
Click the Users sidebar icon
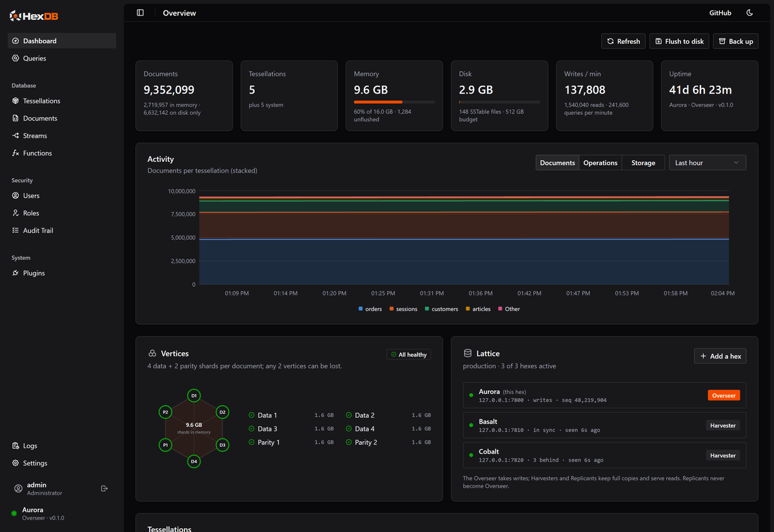[16, 195]
